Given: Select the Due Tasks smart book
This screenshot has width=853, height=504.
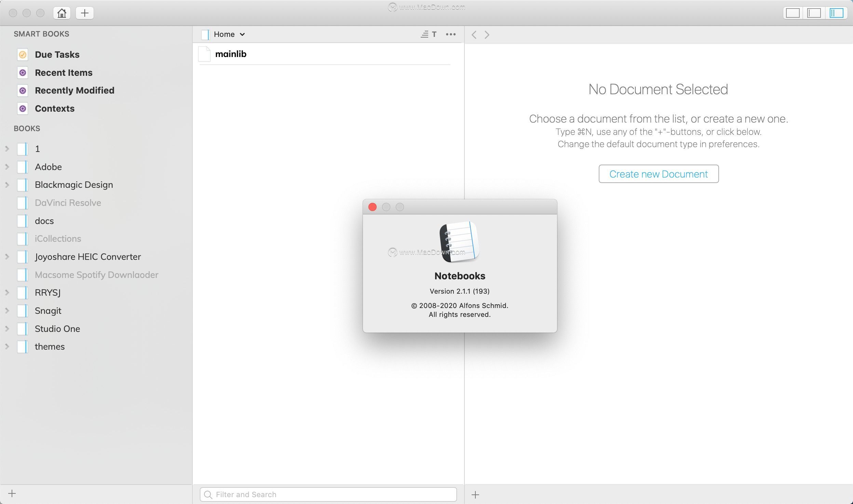Looking at the screenshot, I should pyautogui.click(x=57, y=55).
